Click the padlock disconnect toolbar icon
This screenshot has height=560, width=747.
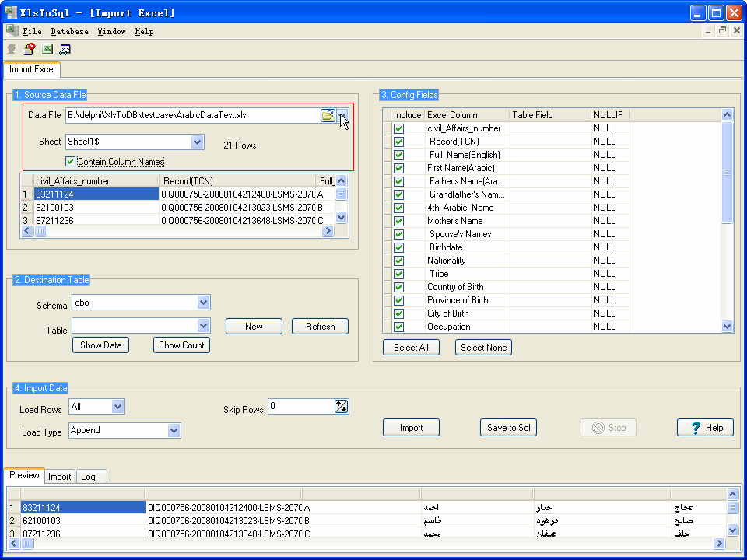[x=30, y=49]
